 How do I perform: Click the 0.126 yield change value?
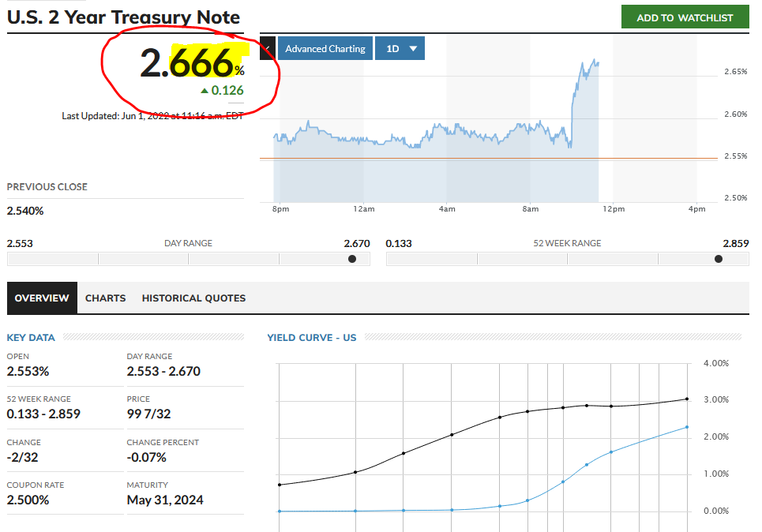pyautogui.click(x=227, y=90)
